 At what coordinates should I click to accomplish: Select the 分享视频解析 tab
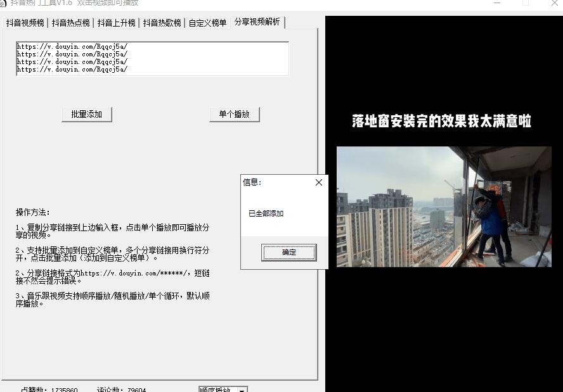(x=257, y=22)
